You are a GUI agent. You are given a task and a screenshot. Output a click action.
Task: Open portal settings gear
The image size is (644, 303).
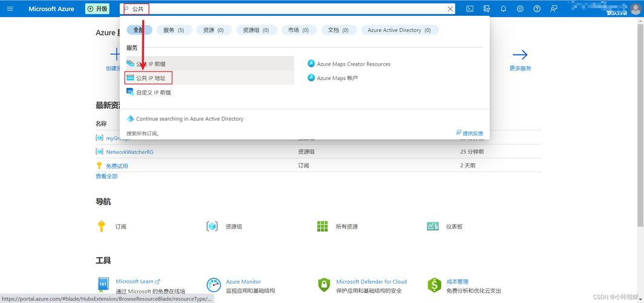(520, 8)
